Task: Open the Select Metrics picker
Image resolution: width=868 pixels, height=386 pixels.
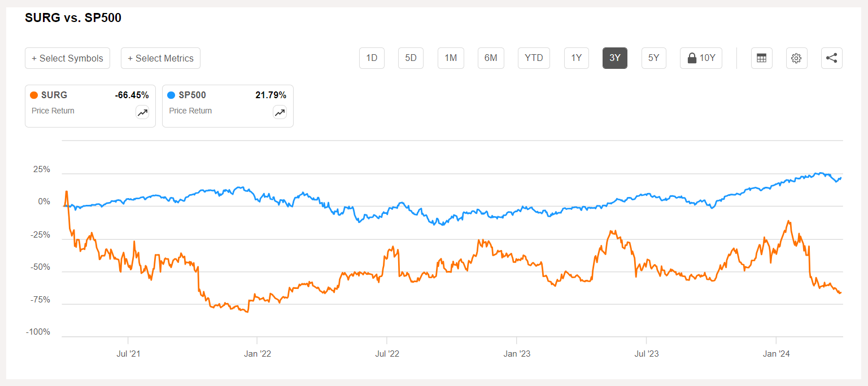Action: tap(160, 58)
